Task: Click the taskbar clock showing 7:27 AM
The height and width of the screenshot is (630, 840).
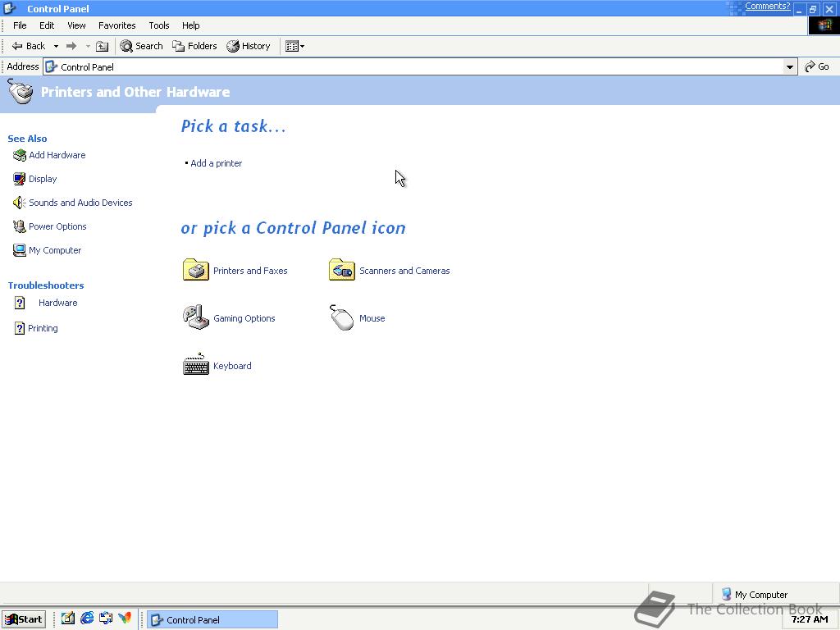Action: [x=810, y=619]
